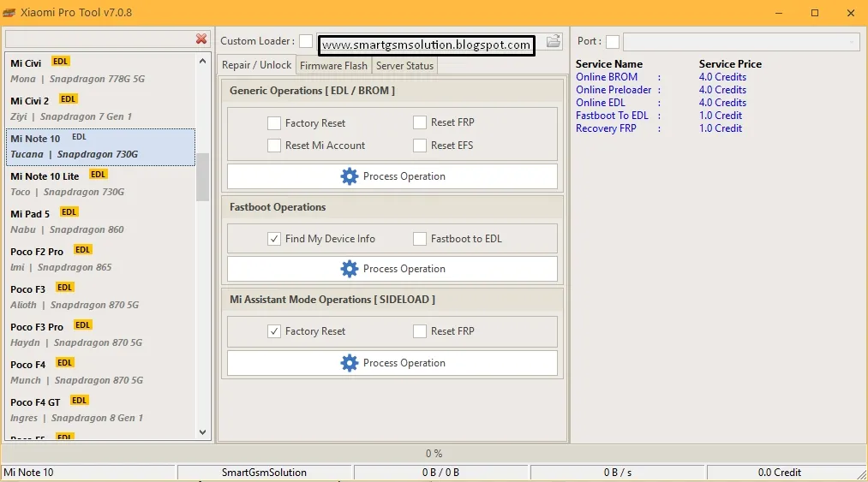Check Factory Reset under Generic Operations
Screen dimensions: 868x482
point(274,122)
